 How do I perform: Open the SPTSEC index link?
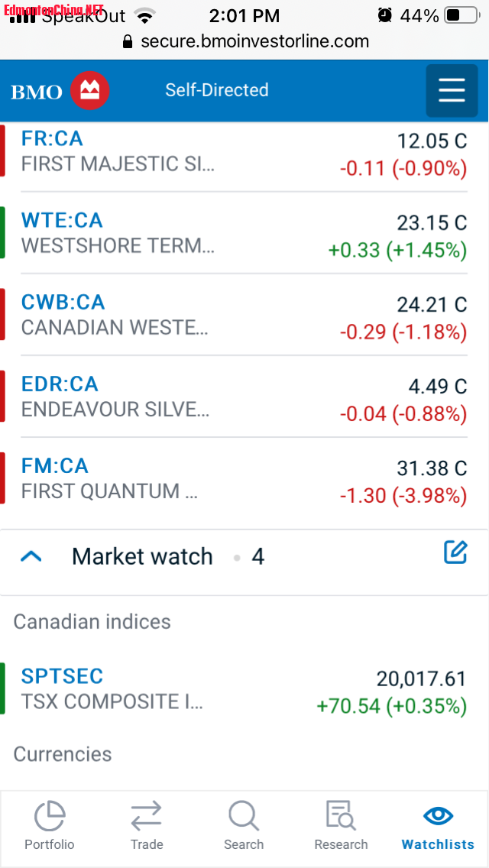(62, 676)
